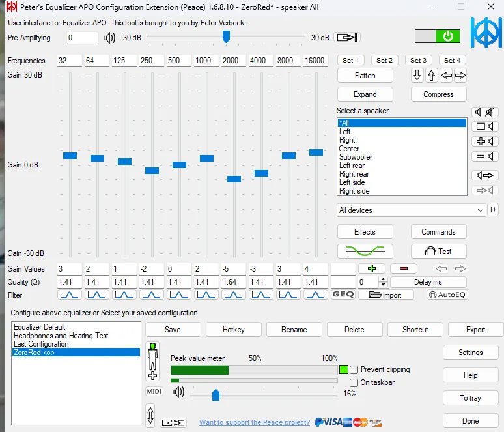
Task: Enable Prevent clipping checkbox
Action: 354,369
